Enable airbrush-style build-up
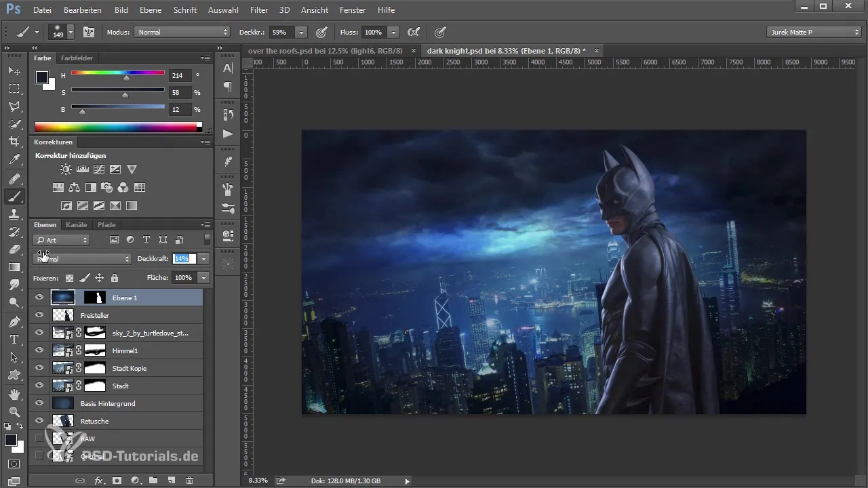The image size is (868, 488). (x=412, y=32)
